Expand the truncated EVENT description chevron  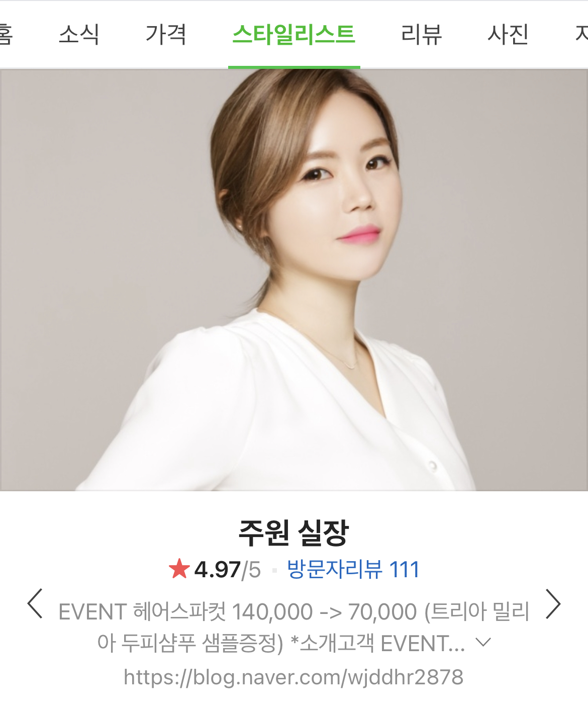click(483, 642)
